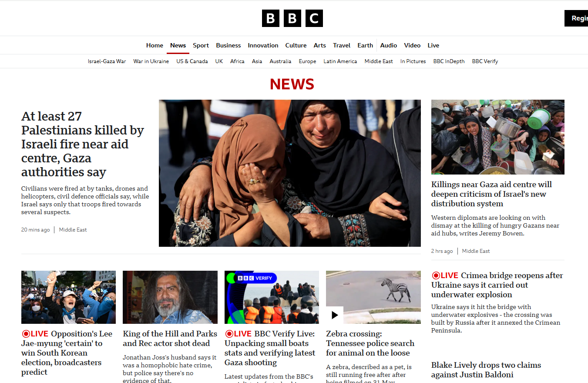Select the News nav tab
Image resolution: width=588 pixels, height=383 pixels.
178,45
